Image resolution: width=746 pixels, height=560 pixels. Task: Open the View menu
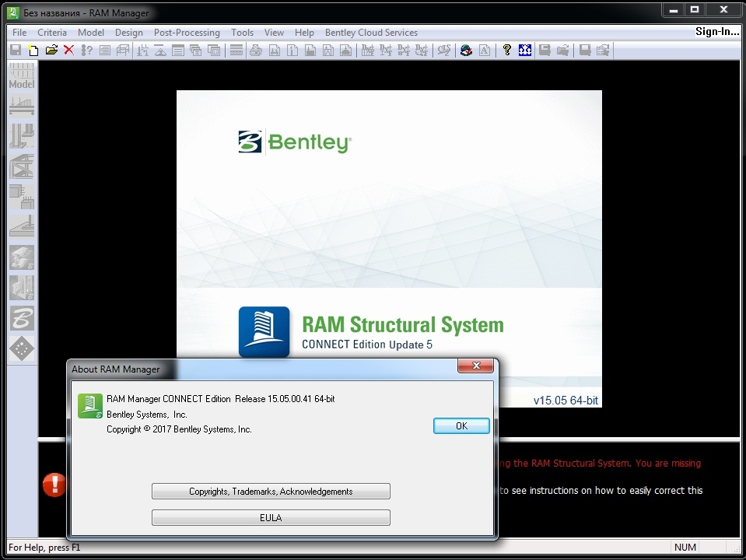(274, 33)
